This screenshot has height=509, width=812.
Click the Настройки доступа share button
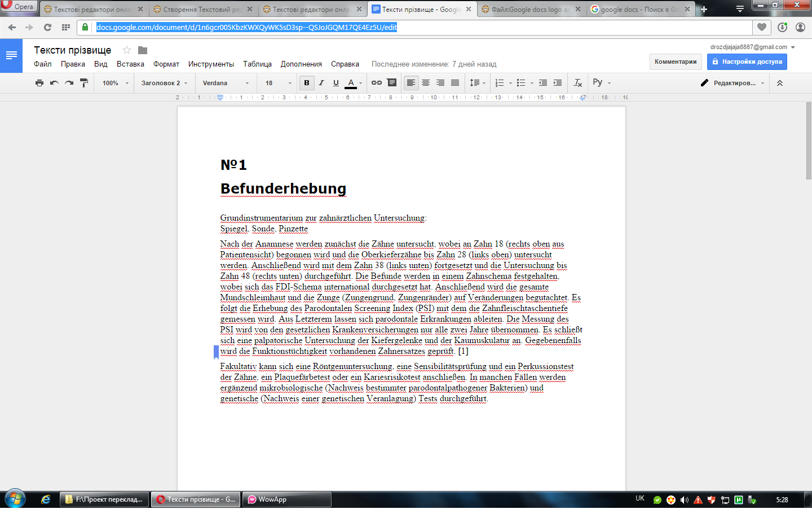pyautogui.click(x=747, y=62)
